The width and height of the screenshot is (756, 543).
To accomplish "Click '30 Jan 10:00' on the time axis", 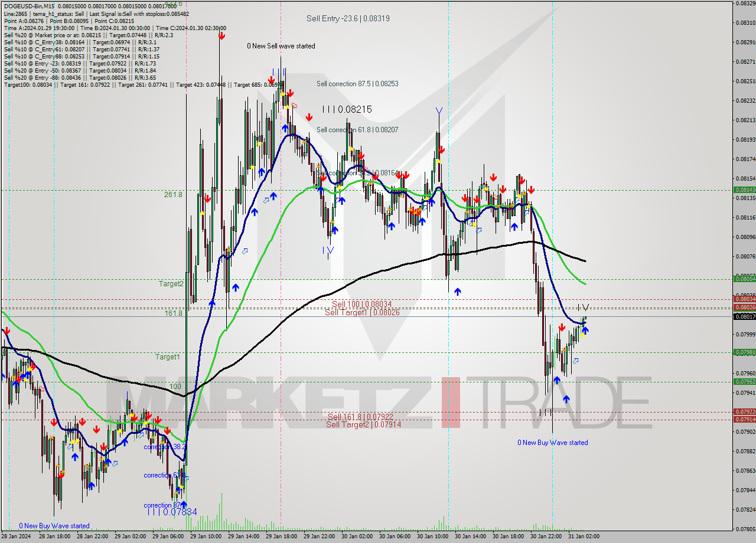I will (x=432, y=537).
